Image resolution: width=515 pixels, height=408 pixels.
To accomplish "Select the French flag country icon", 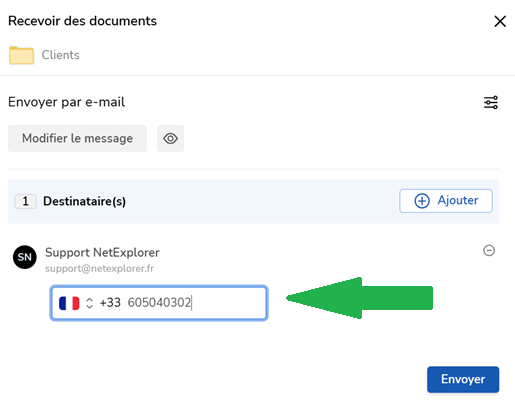I will (69, 303).
